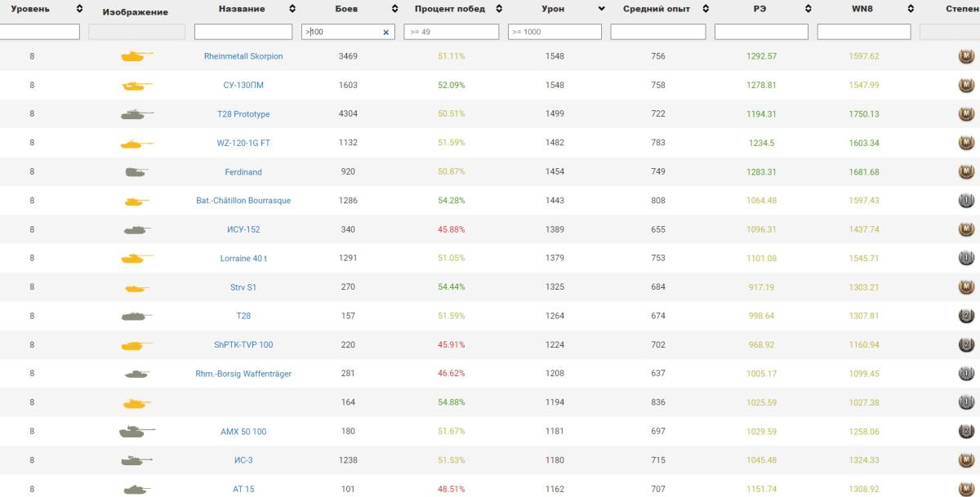980x497 pixels.
Task: Open the ИС-3 link
Action: [243, 460]
